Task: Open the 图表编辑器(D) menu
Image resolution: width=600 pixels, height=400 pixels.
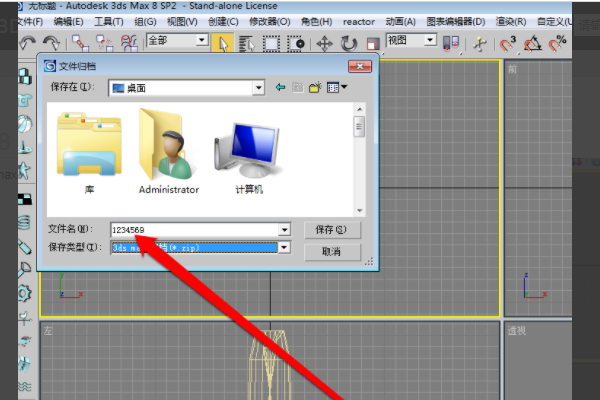Action: (456, 22)
